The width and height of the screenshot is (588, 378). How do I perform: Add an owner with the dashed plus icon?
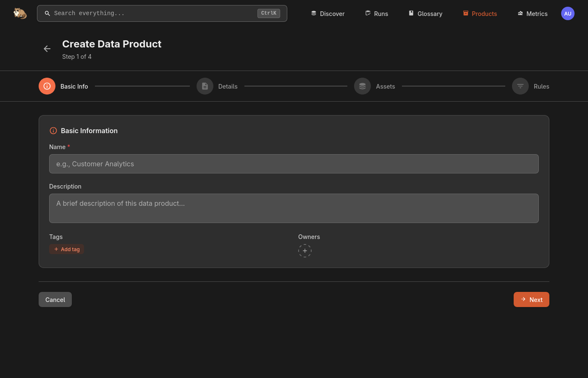tap(305, 251)
